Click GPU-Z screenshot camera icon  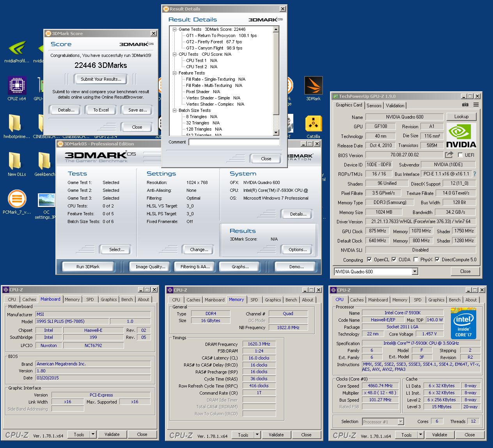[x=465, y=105]
